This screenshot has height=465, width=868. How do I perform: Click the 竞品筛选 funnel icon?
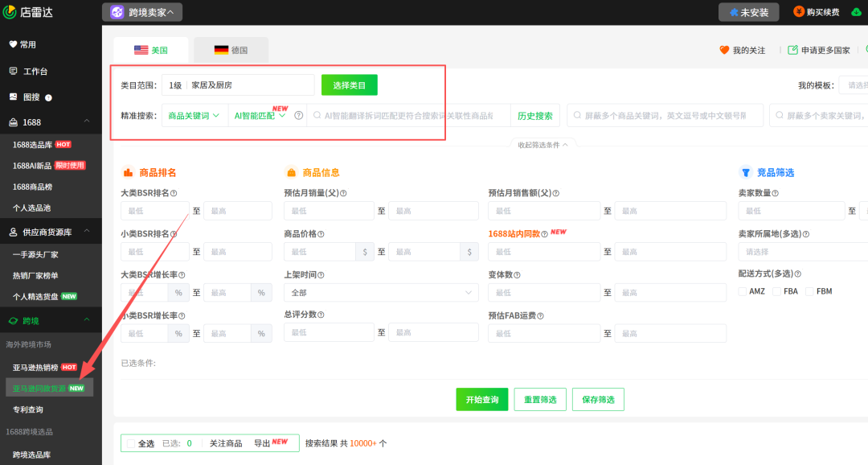(745, 171)
